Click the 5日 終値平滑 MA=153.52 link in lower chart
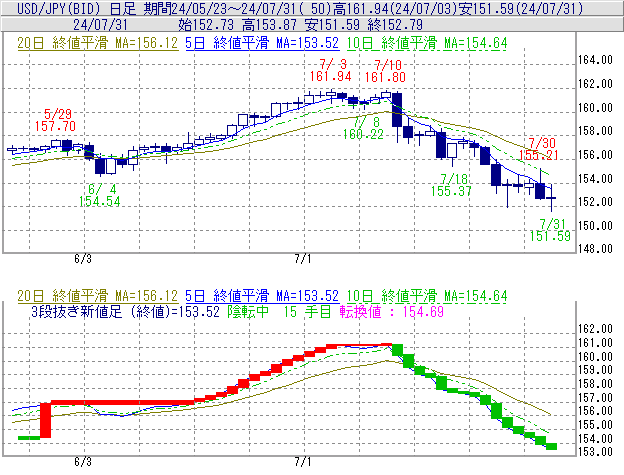 click(262, 296)
